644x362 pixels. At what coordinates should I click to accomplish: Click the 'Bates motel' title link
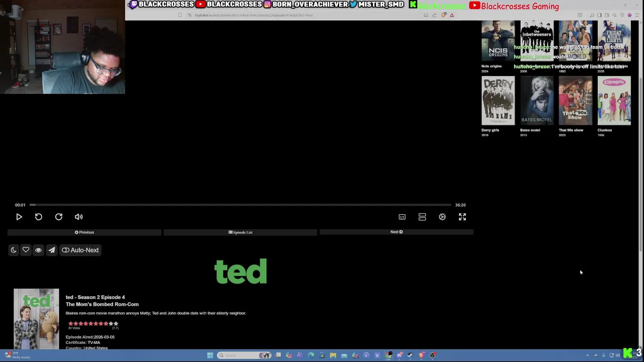530,130
